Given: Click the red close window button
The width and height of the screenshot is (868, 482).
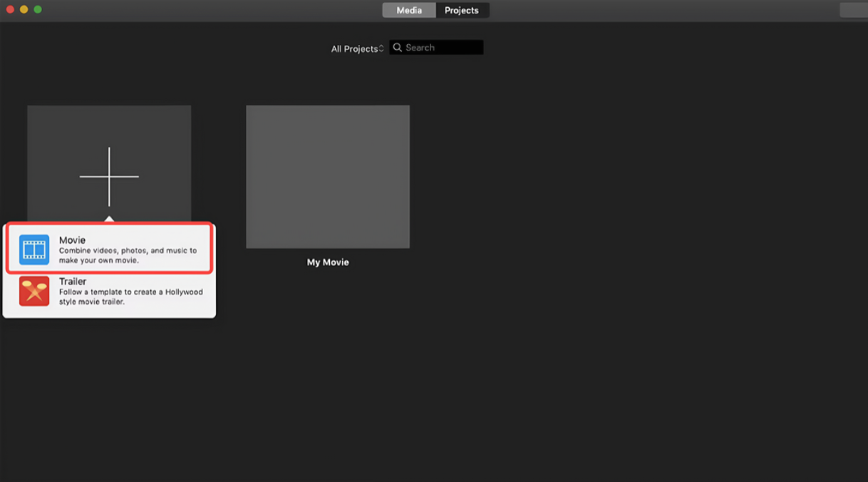Looking at the screenshot, I should pyautogui.click(x=10, y=9).
